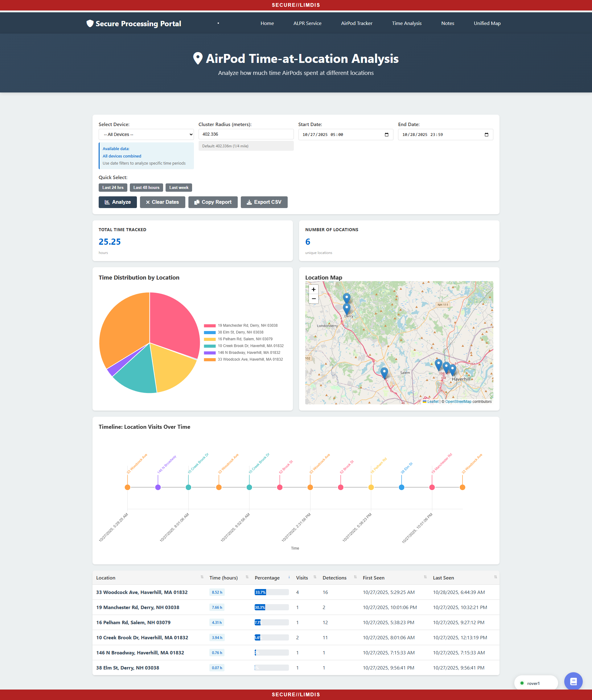The image size is (592, 700).
Task: Click the shield icon beside Secure Processing Portal
Action: point(89,23)
